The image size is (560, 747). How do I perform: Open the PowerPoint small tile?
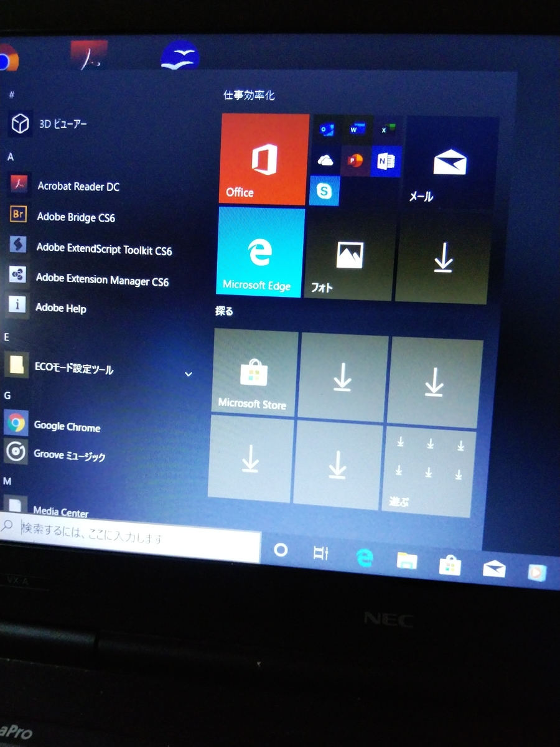click(x=355, y=161)
